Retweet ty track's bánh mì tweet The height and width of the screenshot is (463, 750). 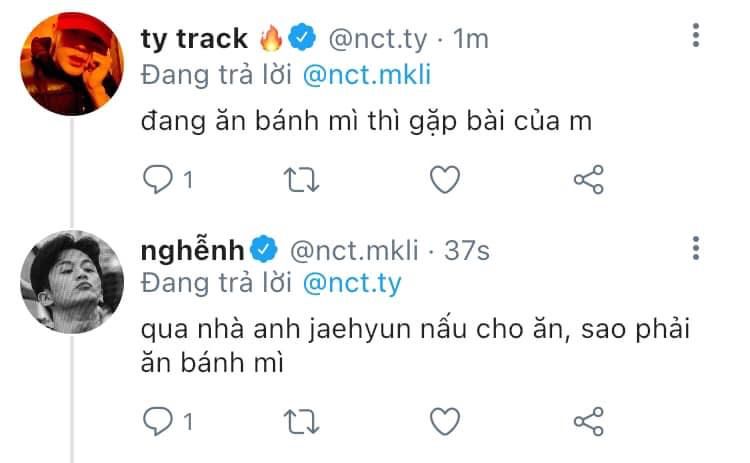[299, 179]
